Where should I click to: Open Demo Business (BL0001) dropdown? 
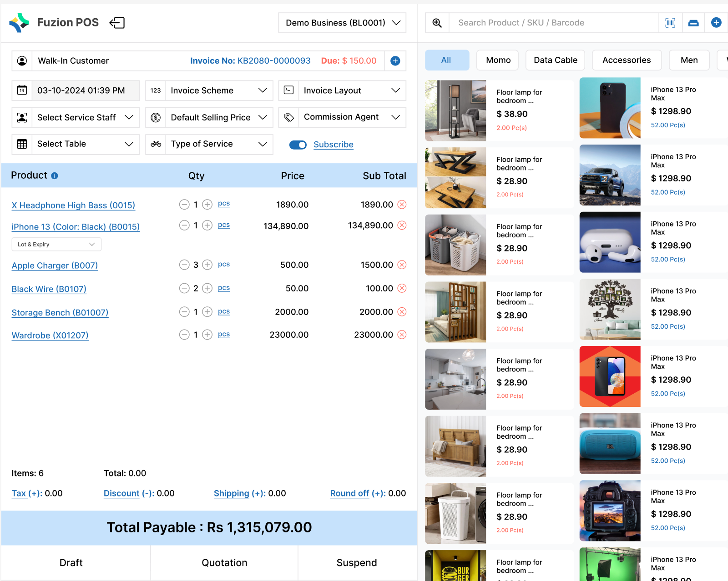pyautogui.click(x=342, y=23)
